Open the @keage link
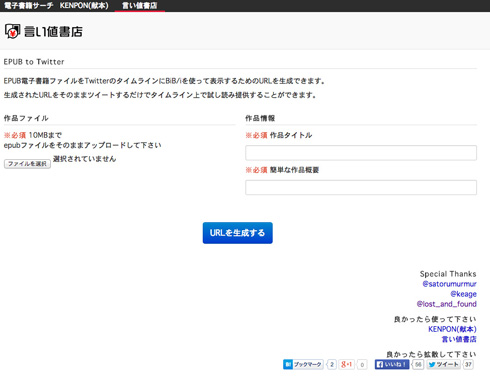Viewport: 490px width, 382px height. 463,294
